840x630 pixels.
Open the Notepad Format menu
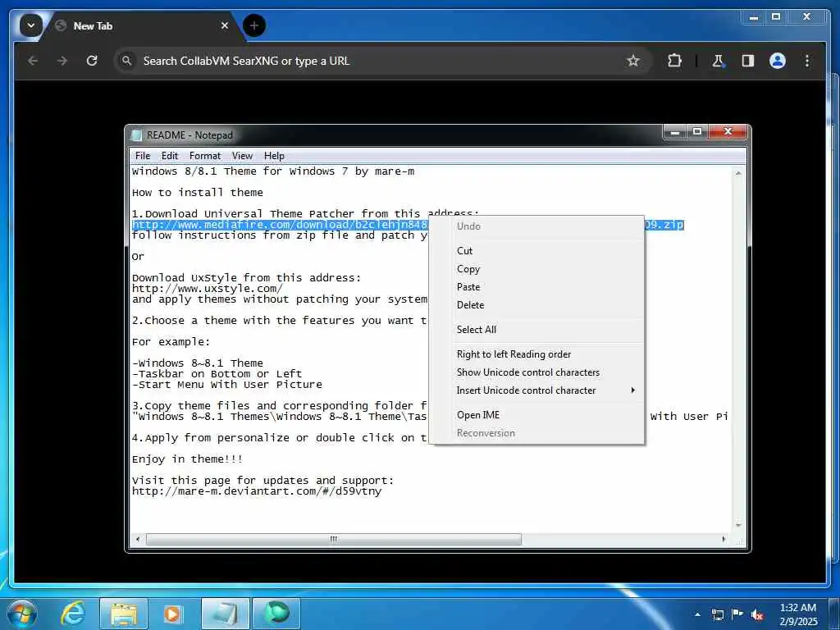pyautogui.click(x=204, y=156)
